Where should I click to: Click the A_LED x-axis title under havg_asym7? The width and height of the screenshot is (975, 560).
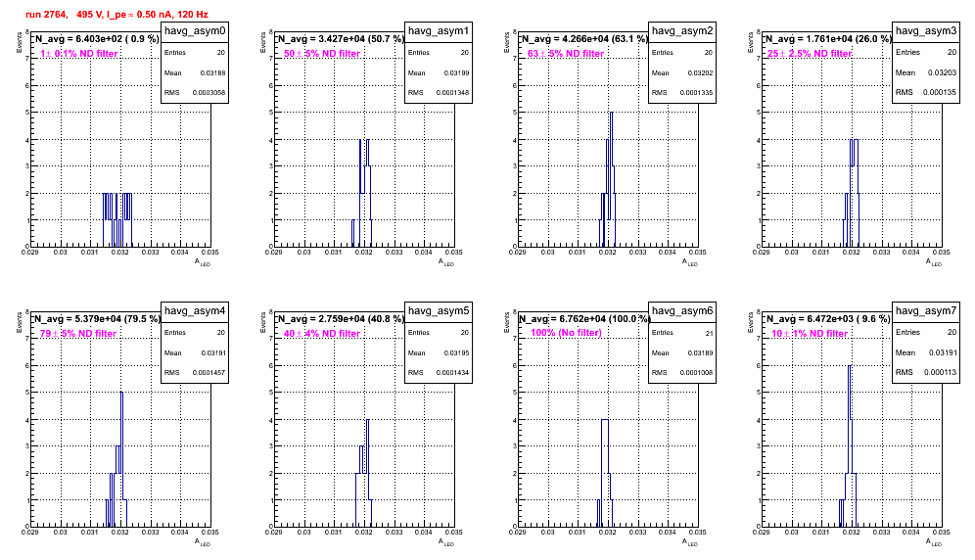coord(934,542)
